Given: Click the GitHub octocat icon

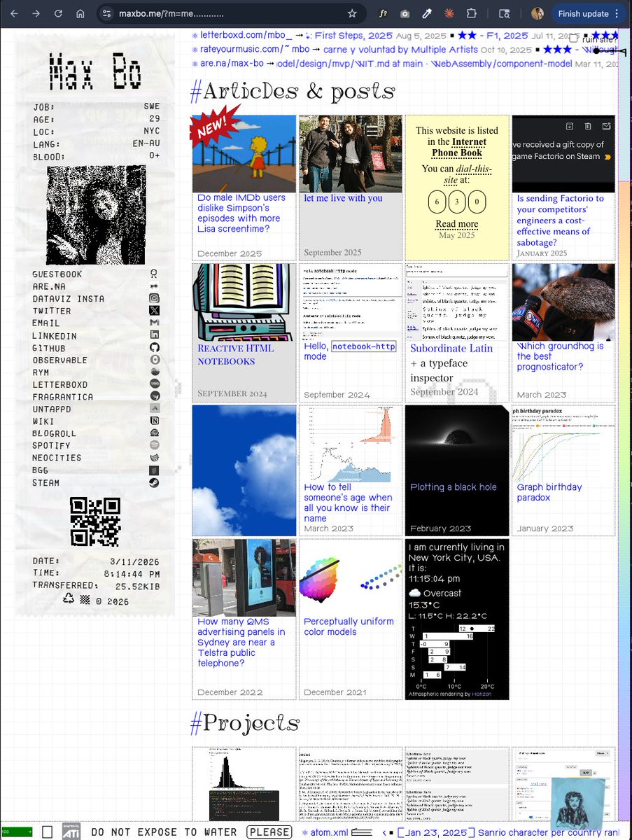Looking at the screenshot, I should [154, 348].
